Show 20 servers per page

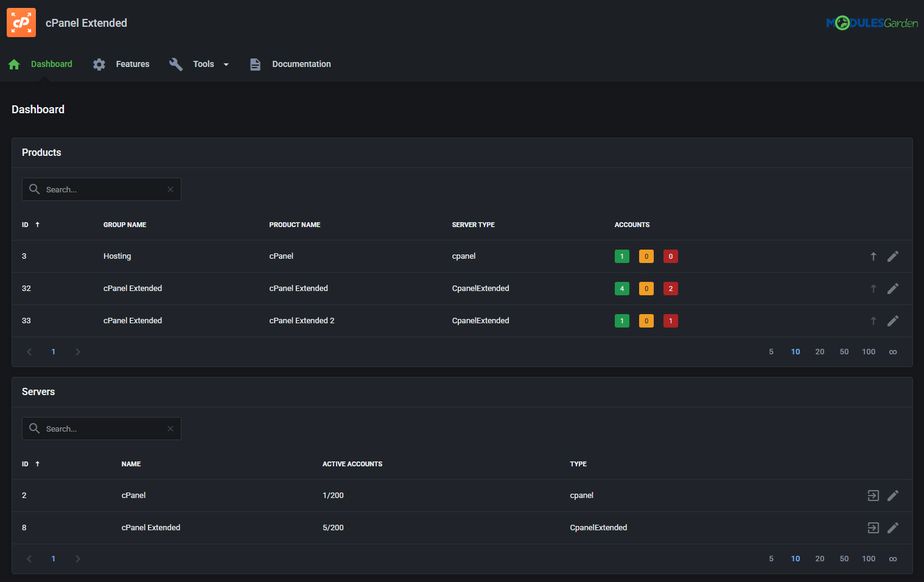pos(820,559)
